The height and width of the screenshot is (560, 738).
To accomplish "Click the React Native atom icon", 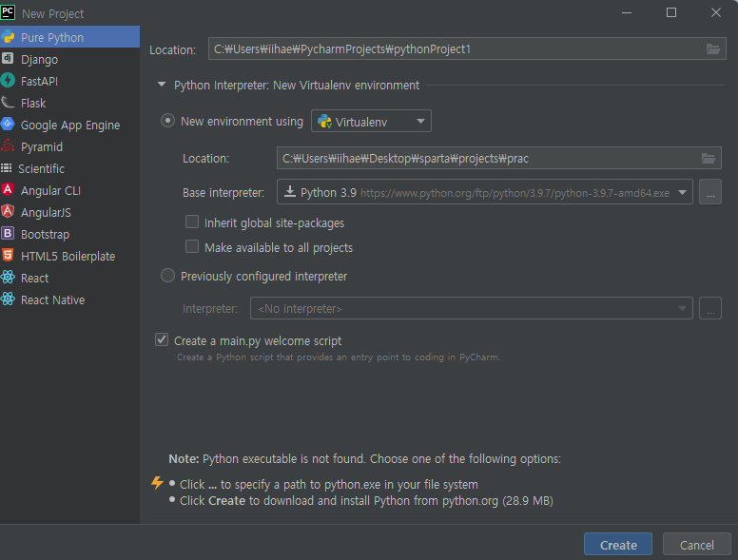I will tap(8, 299).
